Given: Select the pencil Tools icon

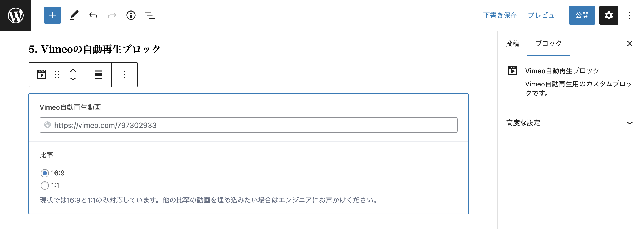Looking at the screenshot, I should (x=74, y=15).
